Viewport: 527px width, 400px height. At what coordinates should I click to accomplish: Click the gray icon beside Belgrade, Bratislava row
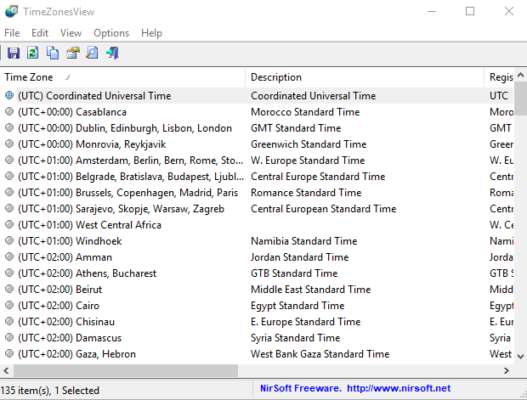[x=9, y=176]
